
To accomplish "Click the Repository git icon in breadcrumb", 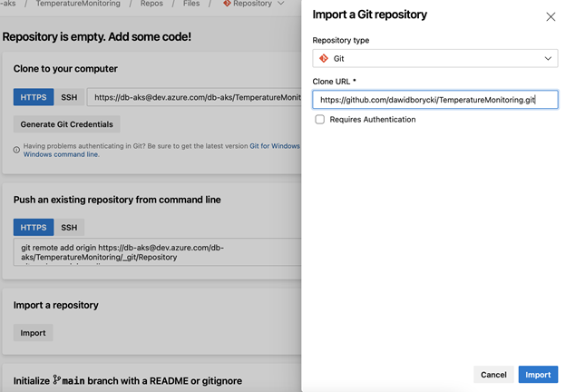I will [227, 4].
